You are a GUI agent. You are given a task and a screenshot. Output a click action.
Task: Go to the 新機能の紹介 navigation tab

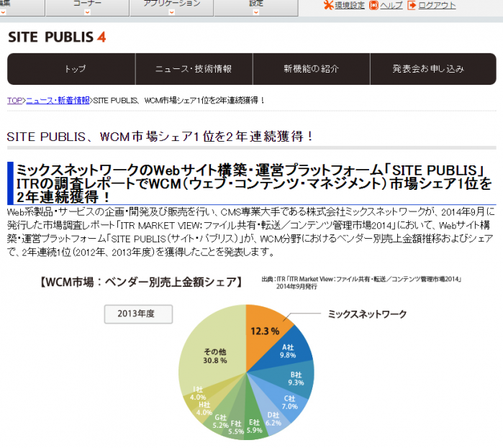click(x=312, y=69)
